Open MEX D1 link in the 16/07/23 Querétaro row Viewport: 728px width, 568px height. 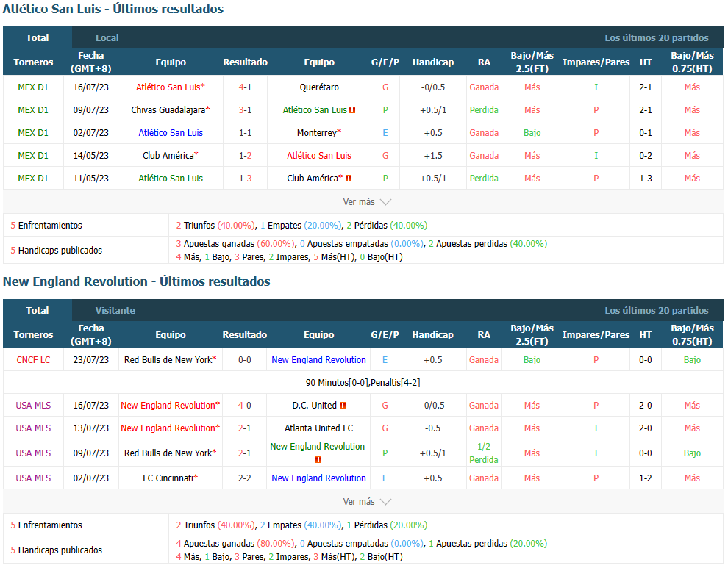click(33, 87)
